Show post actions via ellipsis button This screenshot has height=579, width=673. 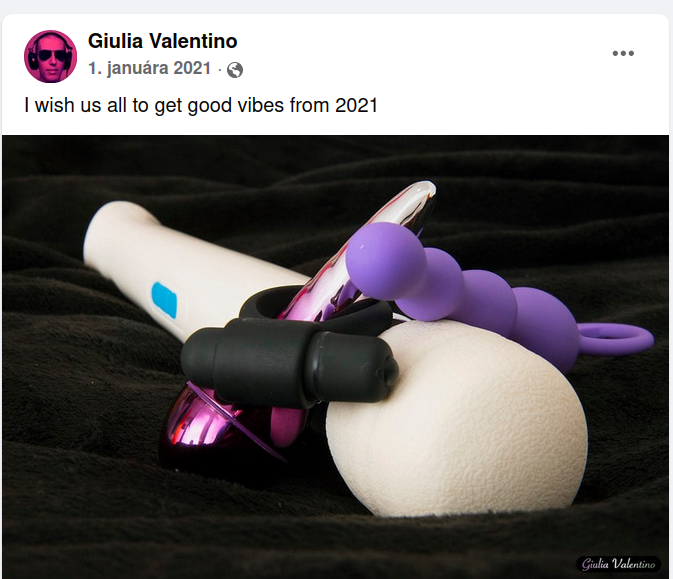pos(623,53)
